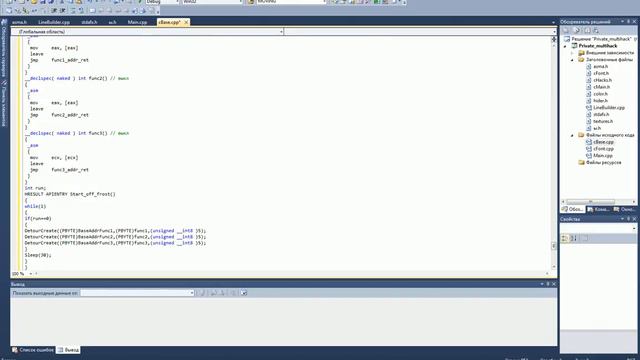Click the fourth Solution Explorer toolbar icon
The width and height of the screenshot is (640, 360).
pyautogui.click(x=596, y=31)
